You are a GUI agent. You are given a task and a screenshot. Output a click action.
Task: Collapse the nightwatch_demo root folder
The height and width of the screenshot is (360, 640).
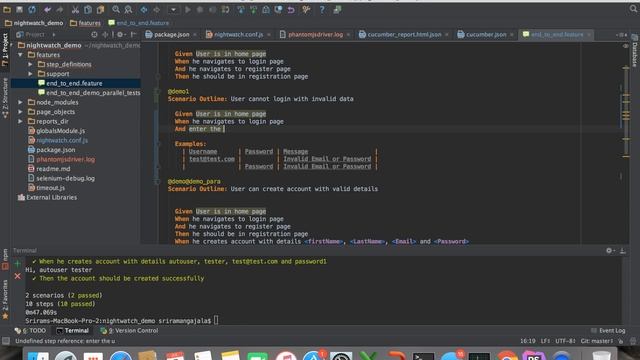pyautogui.click(x=12, y=45)
